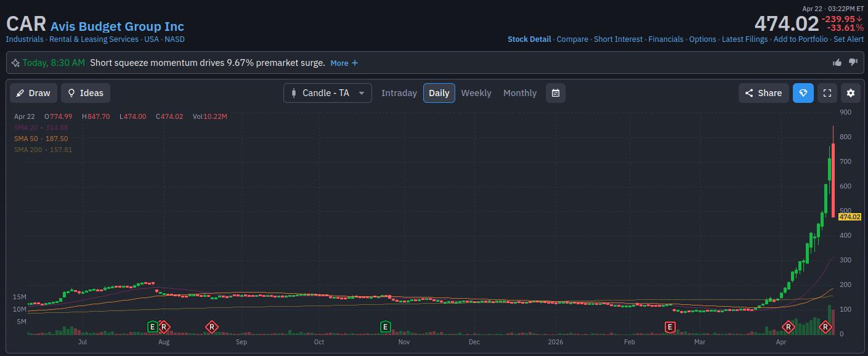Add CAR to Portfolio
This screenshot has width=868, height=356.
click(x=801, y=39)
